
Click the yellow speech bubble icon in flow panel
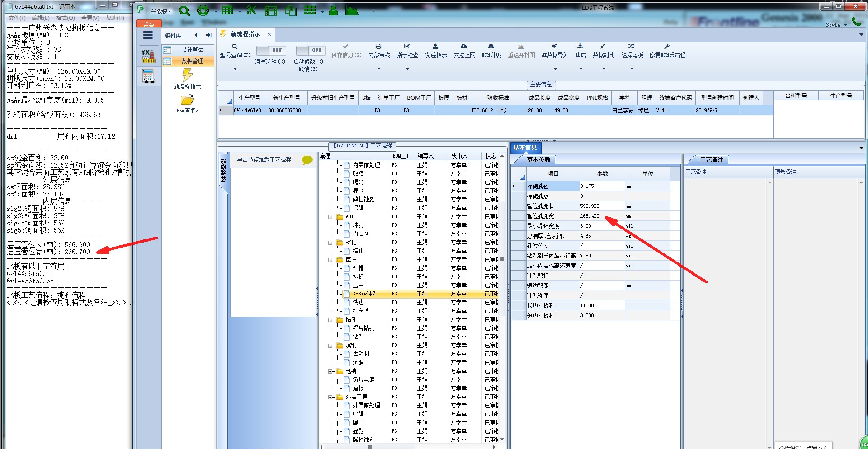pos(307,160)
